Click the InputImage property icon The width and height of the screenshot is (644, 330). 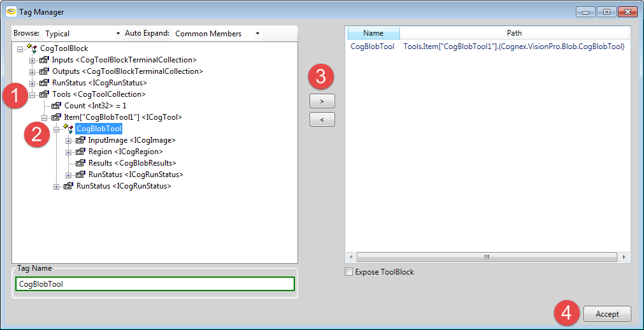80,140
